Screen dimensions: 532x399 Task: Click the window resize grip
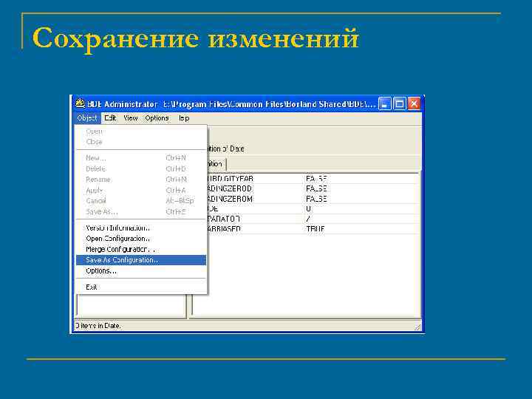417,327
